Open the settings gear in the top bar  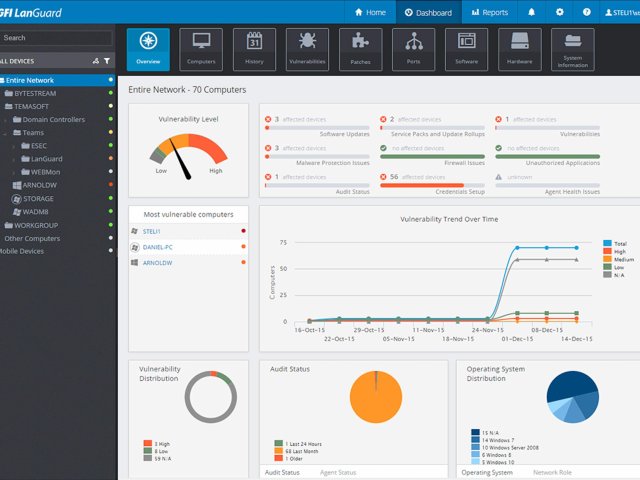[x=560, y=13]
